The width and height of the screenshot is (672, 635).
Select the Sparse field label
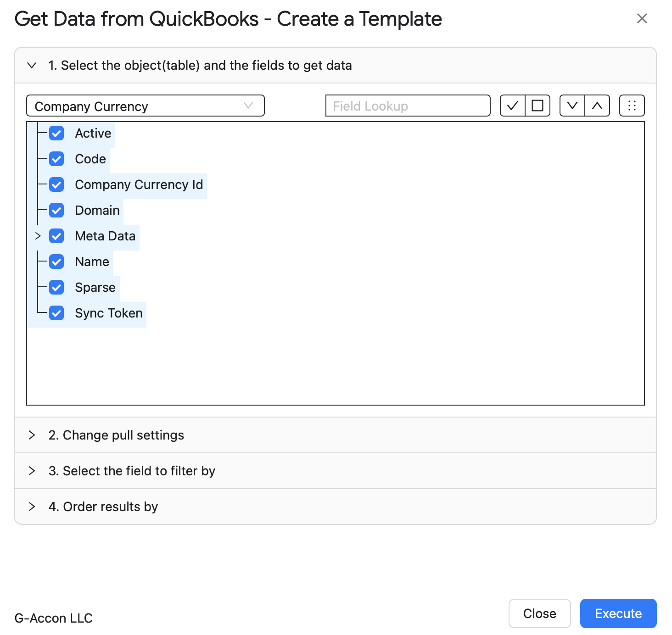click(x=95, y=288)
